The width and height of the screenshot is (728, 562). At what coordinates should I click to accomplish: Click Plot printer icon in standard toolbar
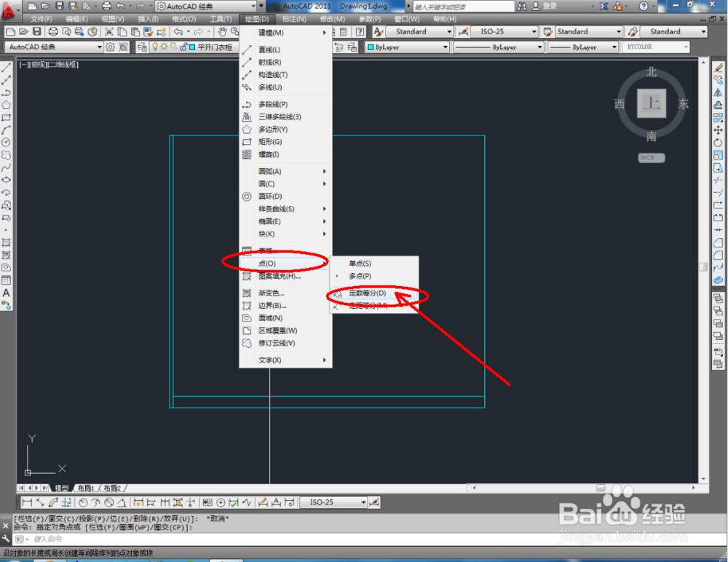pos(53,31)
